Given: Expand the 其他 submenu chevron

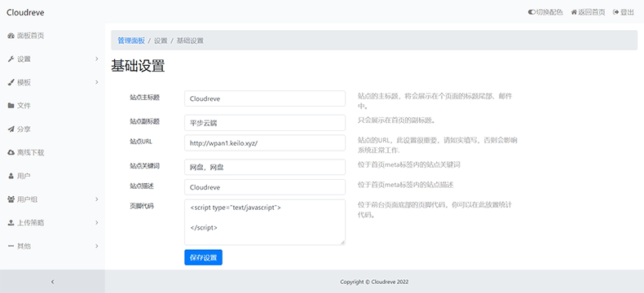Looking at the screenshot, I should (97, 247).
